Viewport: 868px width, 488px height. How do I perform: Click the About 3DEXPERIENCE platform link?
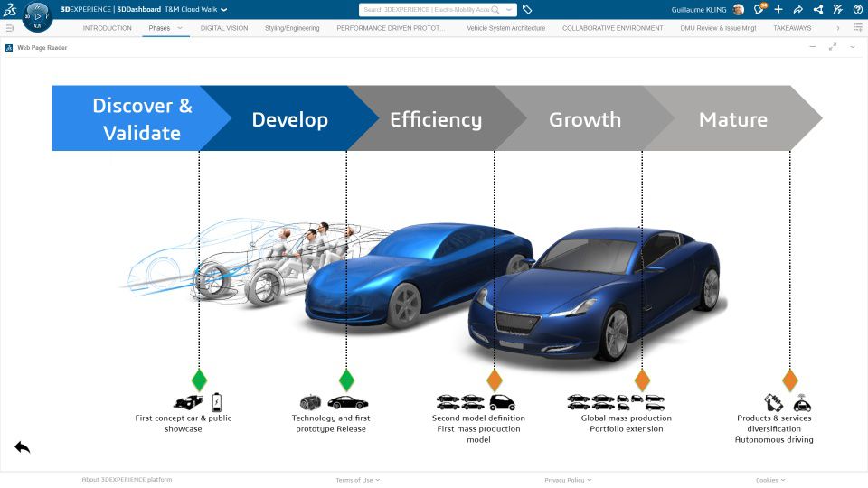(x=127, y=480)
